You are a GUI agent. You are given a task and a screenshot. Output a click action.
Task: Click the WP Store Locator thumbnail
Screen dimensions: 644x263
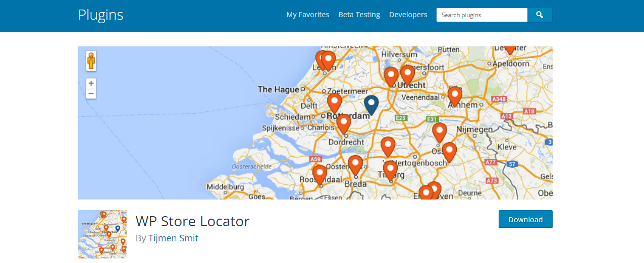click(x=102, y=234)
